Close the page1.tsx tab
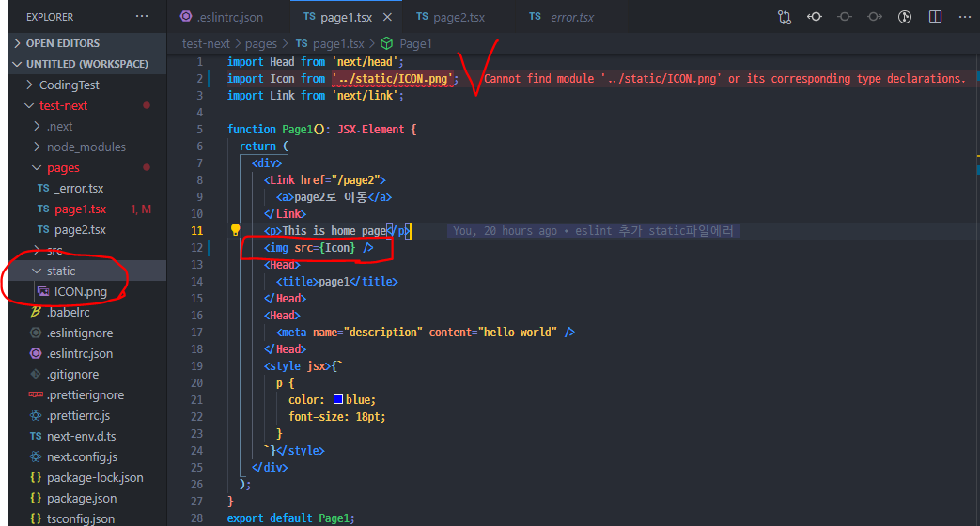The height and width of the screenshot is (526, 980). tap(387, 18)
